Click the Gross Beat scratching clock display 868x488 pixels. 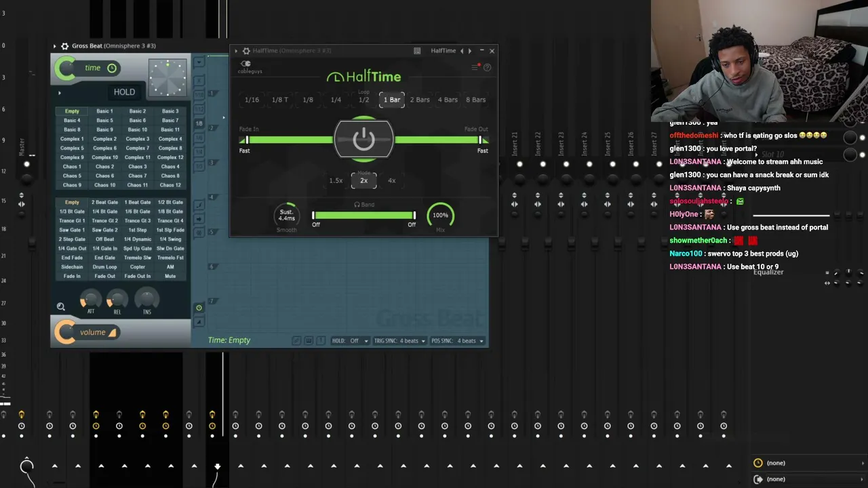tap(167, 77)
